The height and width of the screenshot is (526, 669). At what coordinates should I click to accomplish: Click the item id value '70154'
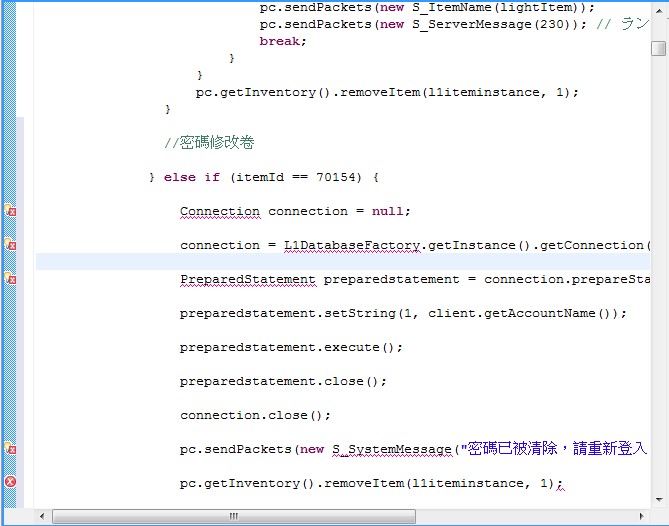pos(336,177)
